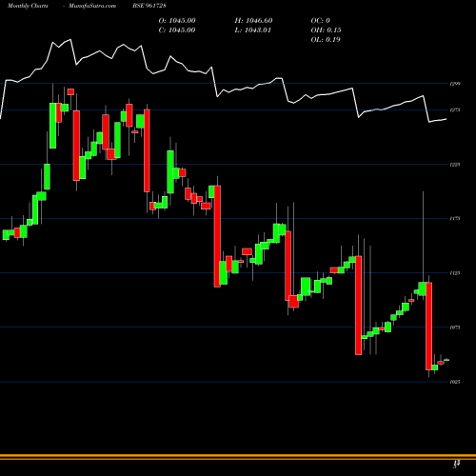Select the low value "L: 1043.01"

click(x=253, y=30)
